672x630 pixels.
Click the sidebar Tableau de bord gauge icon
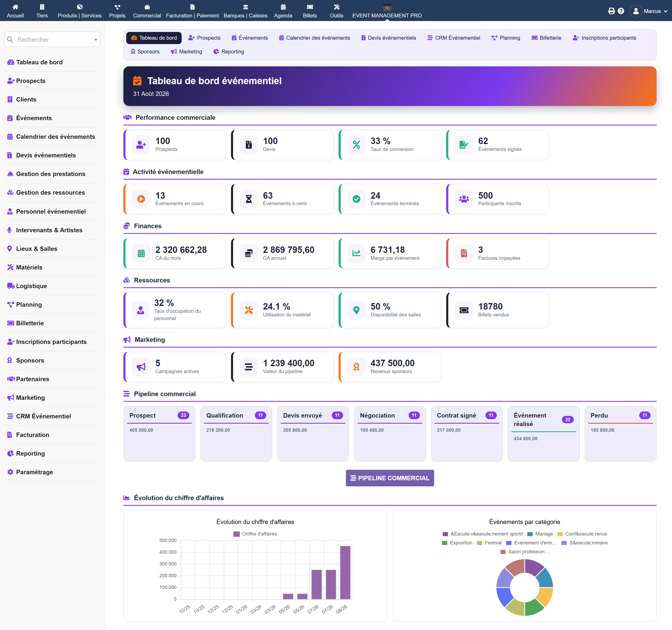click(x=10, y=62)
